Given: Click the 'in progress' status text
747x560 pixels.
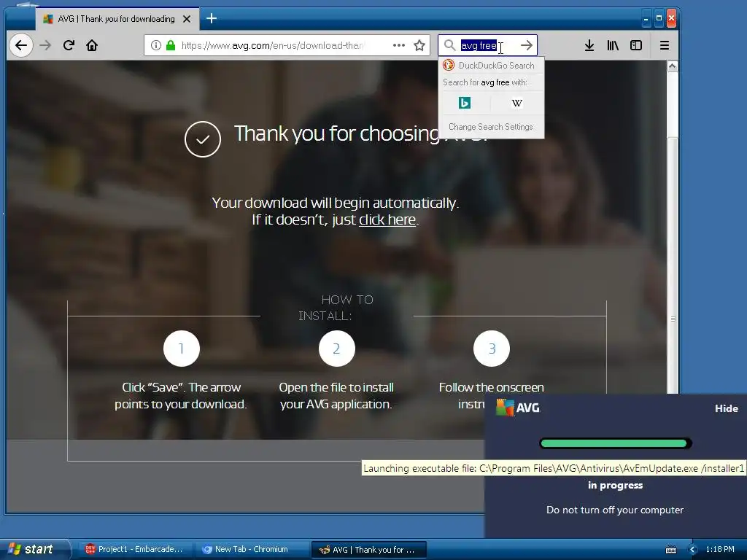Looking at the screenshot, I should point(615,485).
